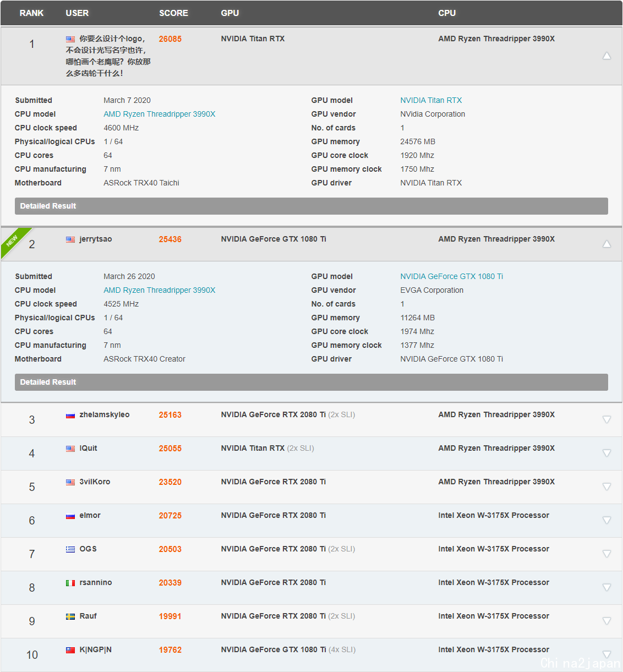Open NVIDIA GeForce GTX 1080 Ti GPU model link
Image resolution: width=623 pixels, height=672 pixels.
[x=452, y=276]
